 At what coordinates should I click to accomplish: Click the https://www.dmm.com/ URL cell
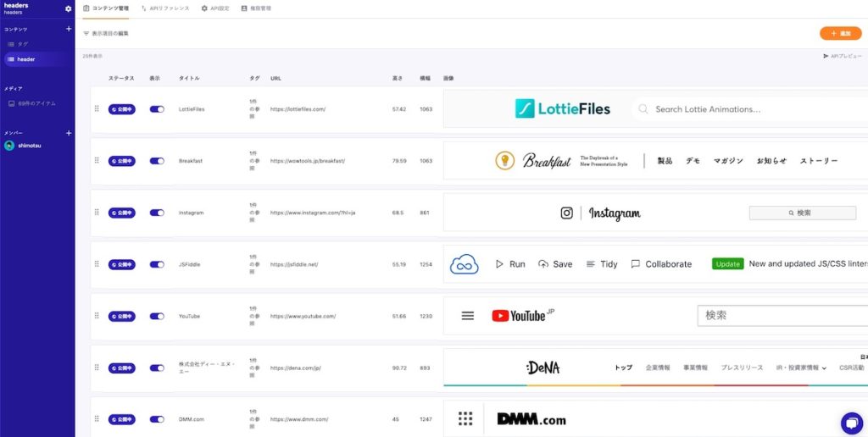[299, 419]
